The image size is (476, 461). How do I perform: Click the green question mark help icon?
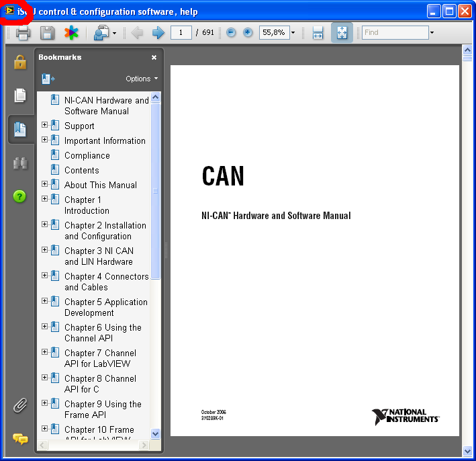tap(19, 196)
